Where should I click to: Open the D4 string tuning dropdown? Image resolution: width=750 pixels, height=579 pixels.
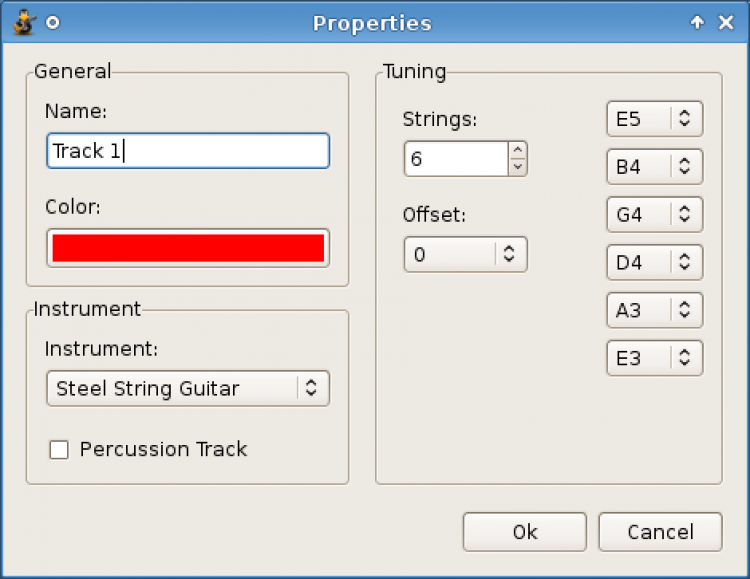[654, 262]
